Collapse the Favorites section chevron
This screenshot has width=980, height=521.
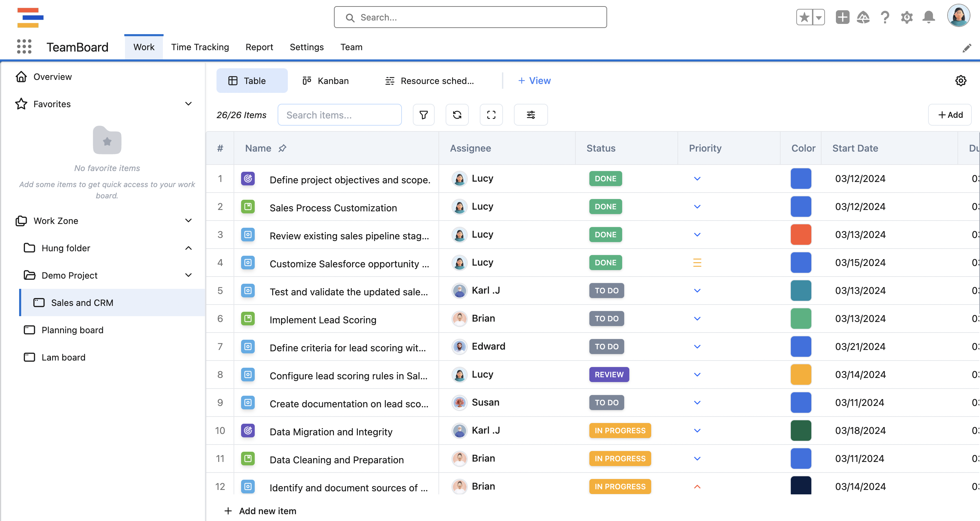coord(188,104)
